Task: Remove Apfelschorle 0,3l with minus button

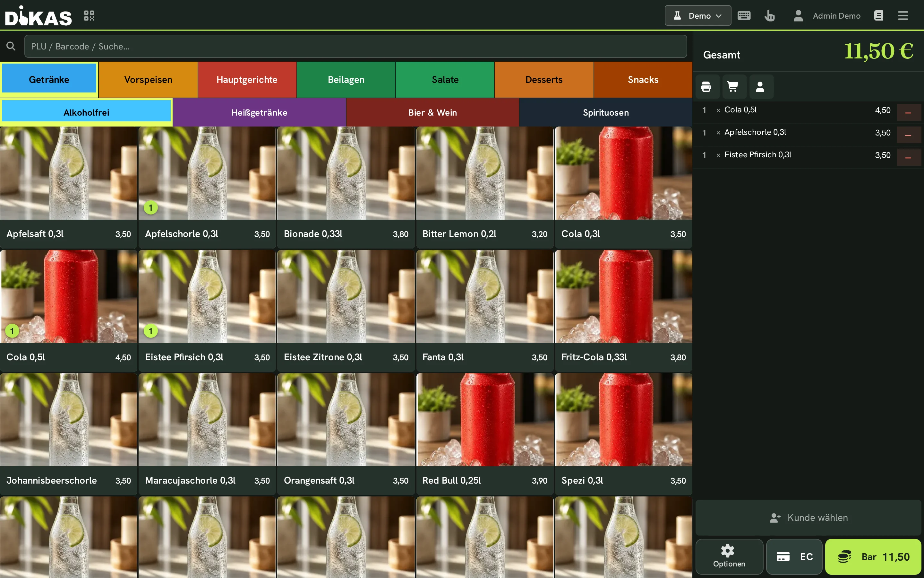Action: (908, 135)
